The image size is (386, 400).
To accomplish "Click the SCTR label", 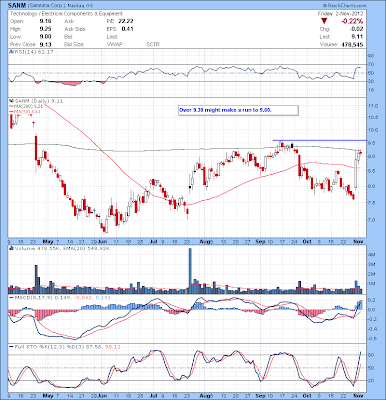I will coord(153,44).
